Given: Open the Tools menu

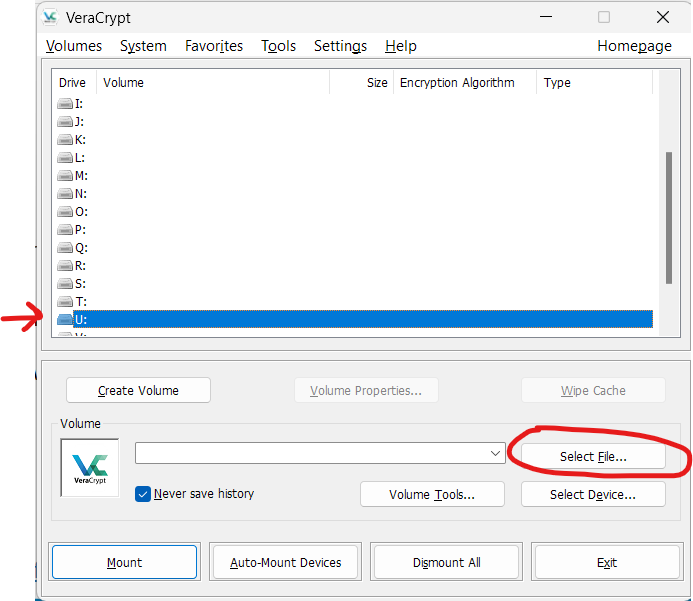Looking at the screenshot, I should tap(278, 46).
